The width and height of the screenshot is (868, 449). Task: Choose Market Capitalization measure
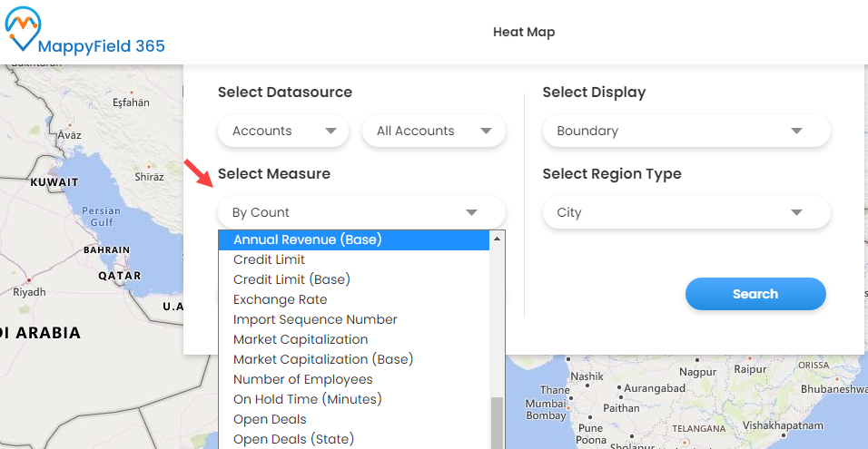click(301, 339)
